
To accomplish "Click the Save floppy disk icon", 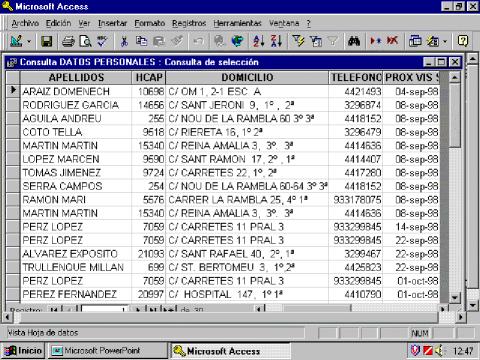I will click(46, 41).
